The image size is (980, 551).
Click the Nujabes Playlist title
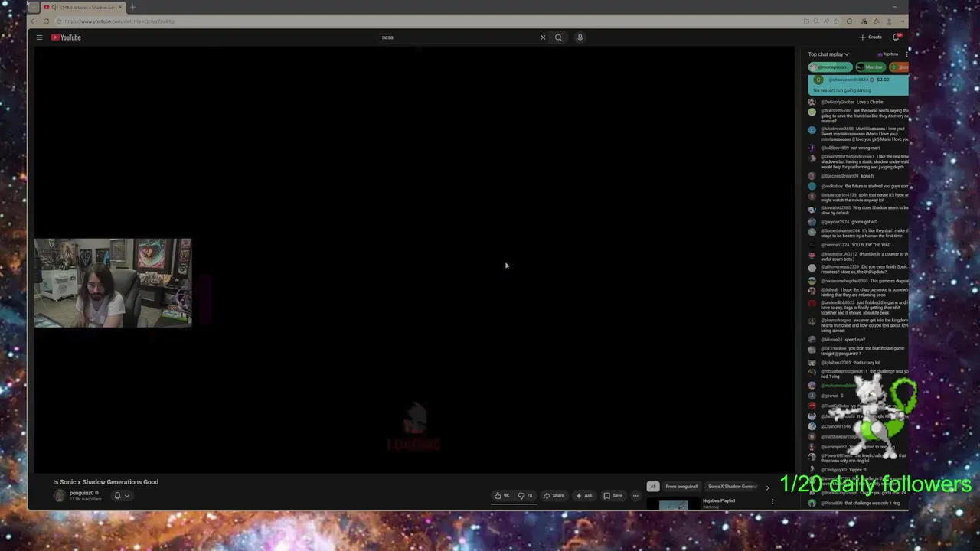coord(719,500)
